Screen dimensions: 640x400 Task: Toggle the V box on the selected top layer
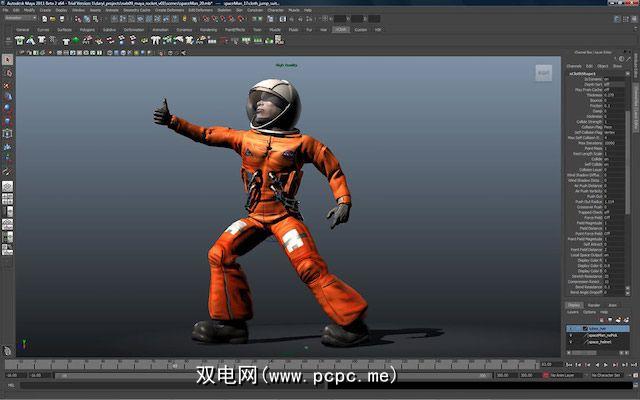pyautogui.click(x=571, y=327)
